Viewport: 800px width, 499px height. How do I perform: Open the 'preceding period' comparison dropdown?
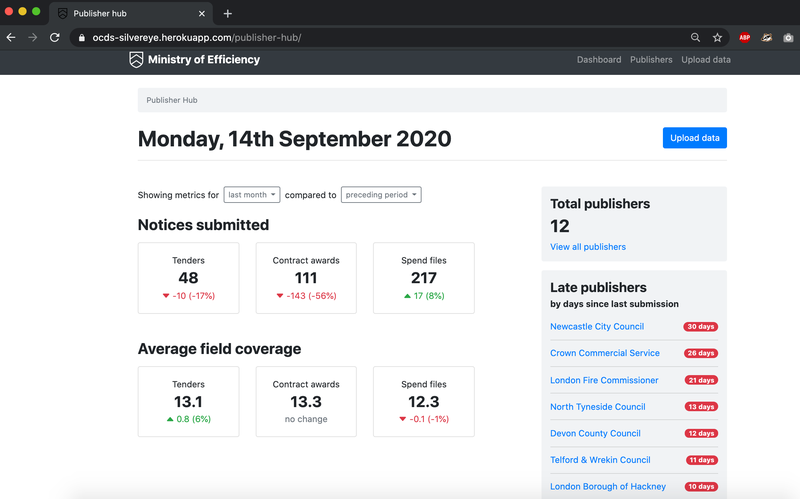pos(381,194)
